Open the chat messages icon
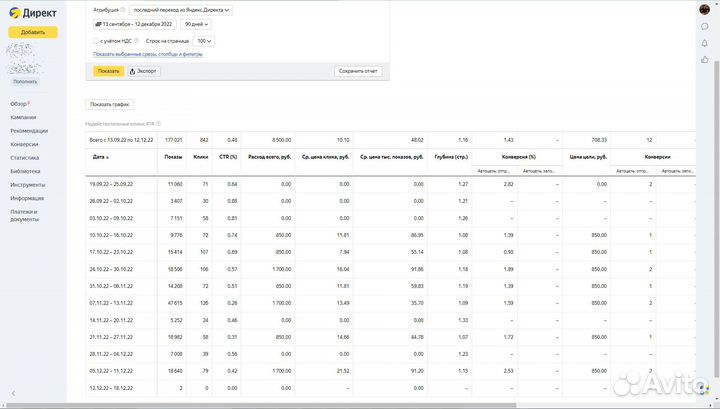Image resolution: width=720 pixels, height=409 pixels. (x=705, y=27)
